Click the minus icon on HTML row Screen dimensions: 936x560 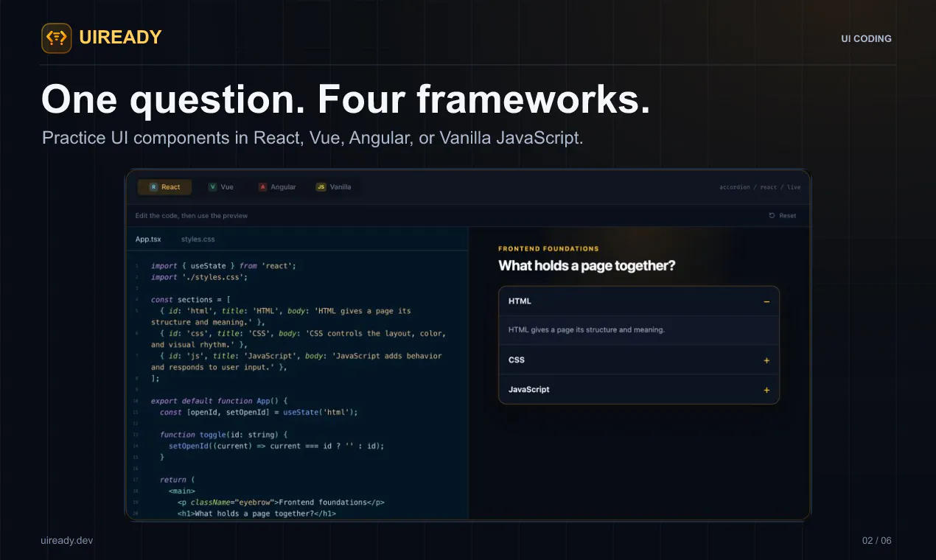point(766,301)
